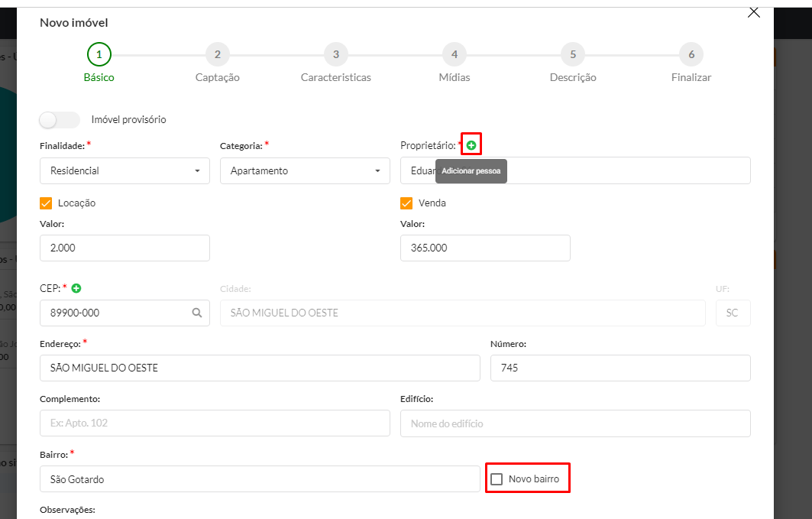The width and height of the screenshot is (812, 519).
Task: Click the green plus icon next to CEP
Action: click(76, 288)
